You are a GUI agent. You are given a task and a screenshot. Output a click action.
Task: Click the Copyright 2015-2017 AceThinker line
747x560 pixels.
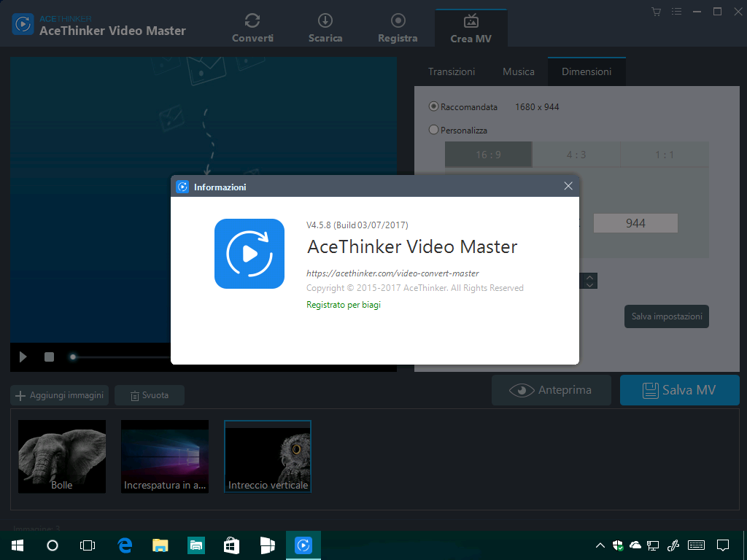pyautogui.click(x=415, y=288)
